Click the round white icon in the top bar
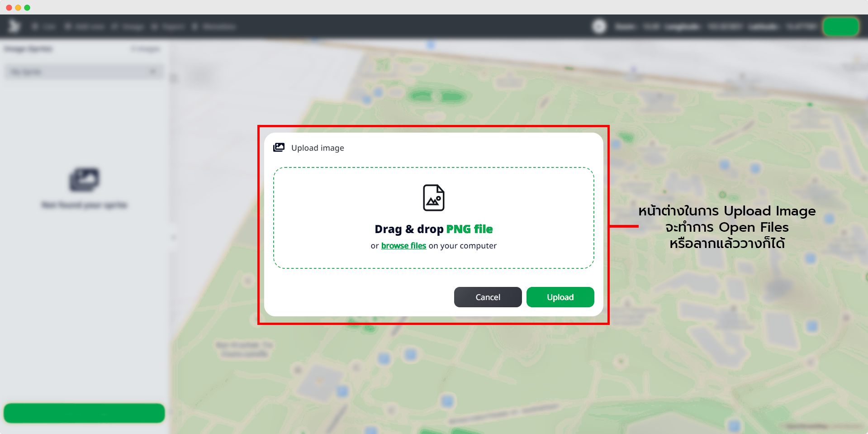Screen dimensions: 868x434 pyautogui.click(x=599, y=27)
